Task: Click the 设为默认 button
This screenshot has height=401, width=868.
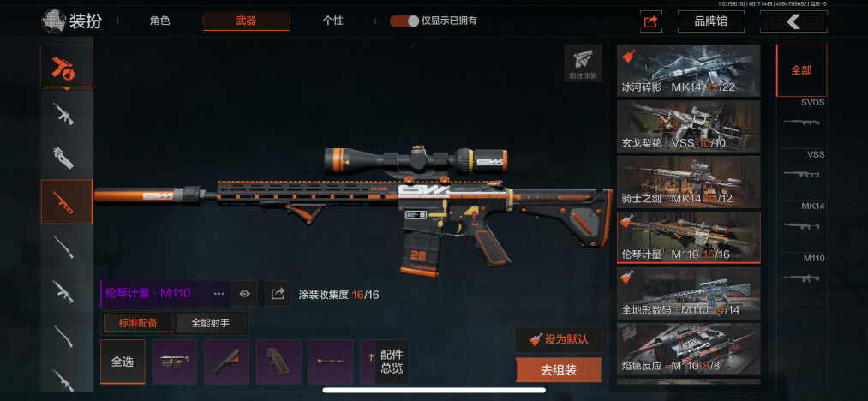Action: point(560,339)
